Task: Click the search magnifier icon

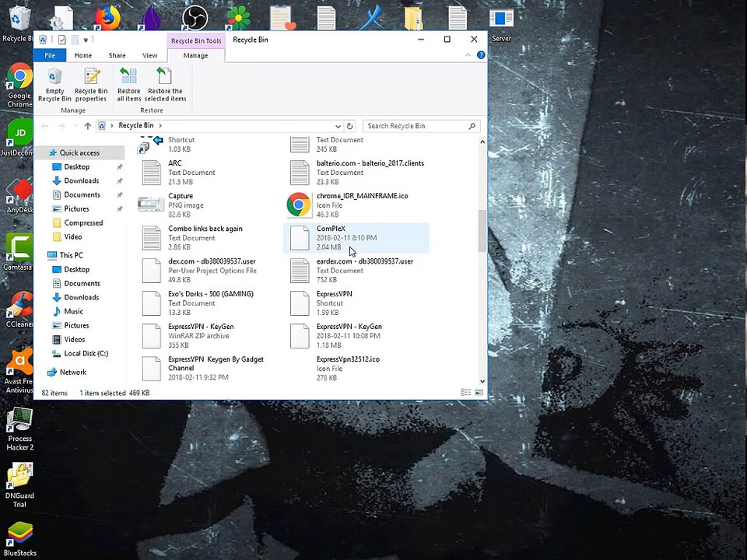Action: [472, 126]
